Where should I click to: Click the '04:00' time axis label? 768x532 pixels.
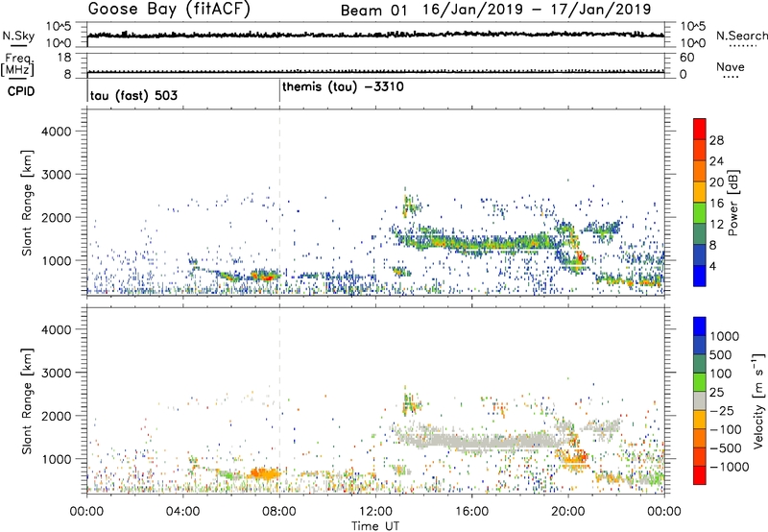182,512
